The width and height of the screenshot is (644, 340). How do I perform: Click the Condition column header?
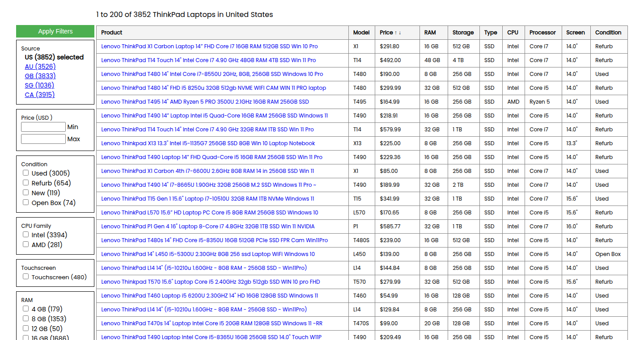608,33
